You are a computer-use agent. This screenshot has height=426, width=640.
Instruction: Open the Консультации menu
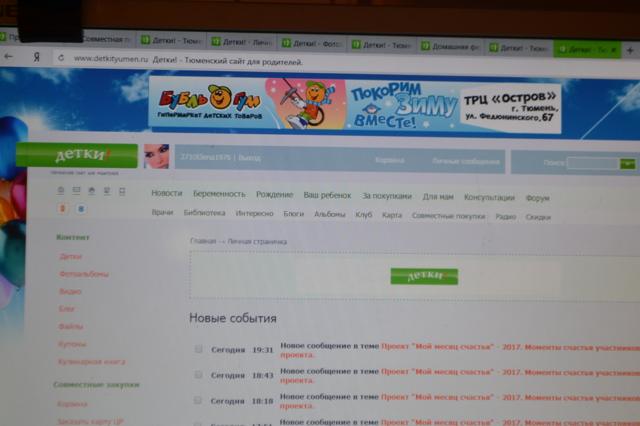coord(489,197)
